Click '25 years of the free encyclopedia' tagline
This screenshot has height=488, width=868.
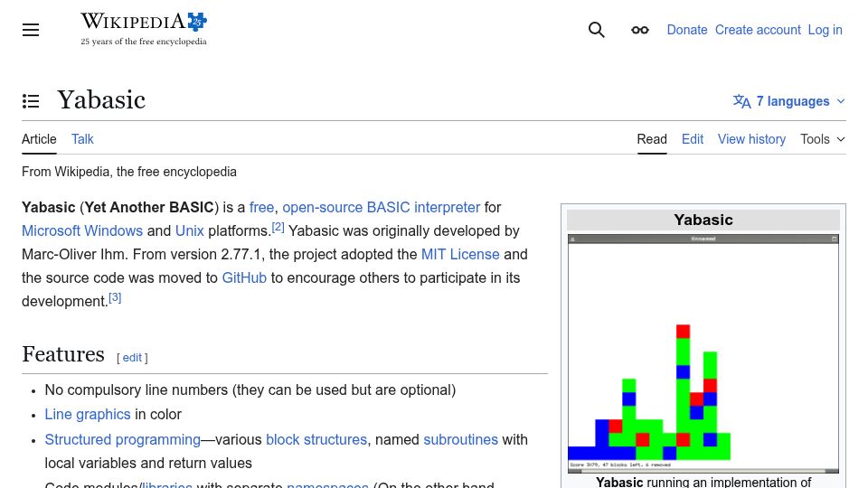click(x=144, y=42)
